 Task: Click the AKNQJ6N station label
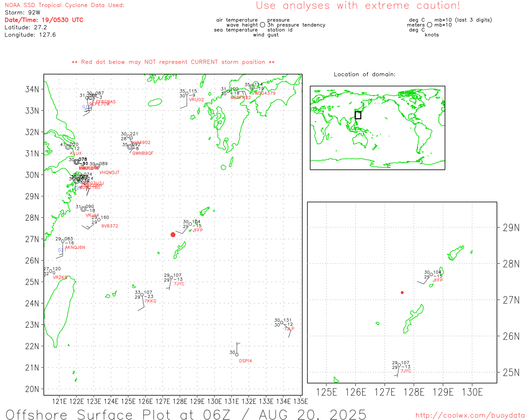tap(75, 247)
